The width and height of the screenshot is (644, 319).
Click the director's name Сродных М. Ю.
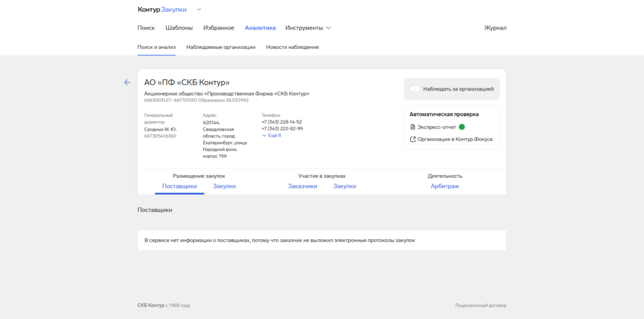tap(160, 129)
